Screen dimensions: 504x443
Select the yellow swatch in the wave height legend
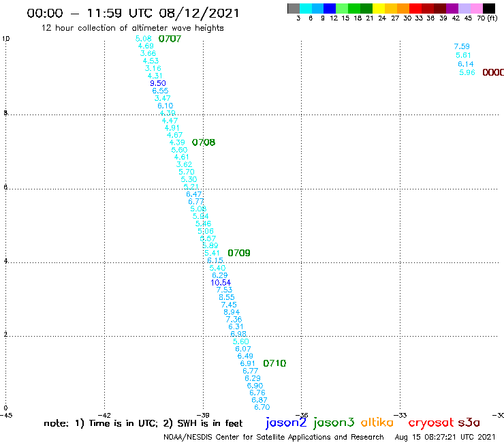(x=379, y=8)
